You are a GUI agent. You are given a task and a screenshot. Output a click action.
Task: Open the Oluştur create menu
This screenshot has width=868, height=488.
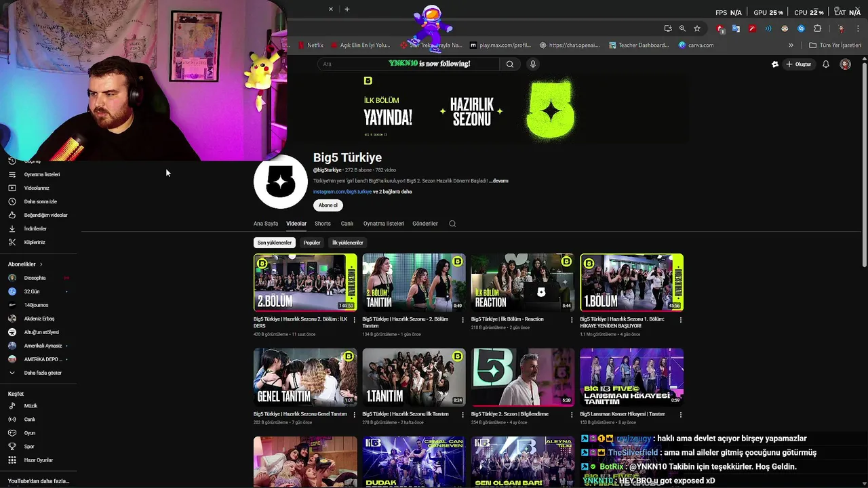tap(799, 64)
